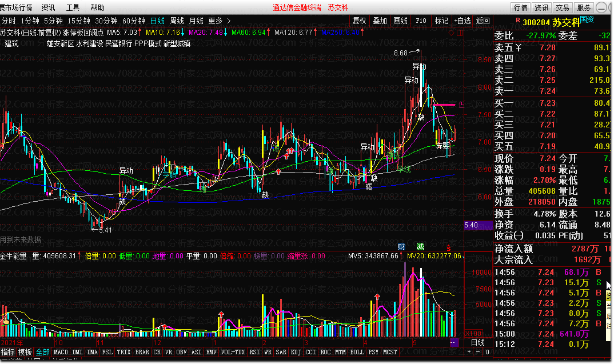
Task: Switch to the CR indicator
Action: click(157, 352)
